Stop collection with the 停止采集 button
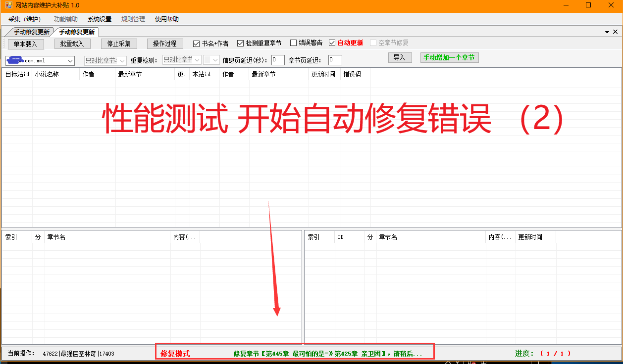 tap(119, 44)
